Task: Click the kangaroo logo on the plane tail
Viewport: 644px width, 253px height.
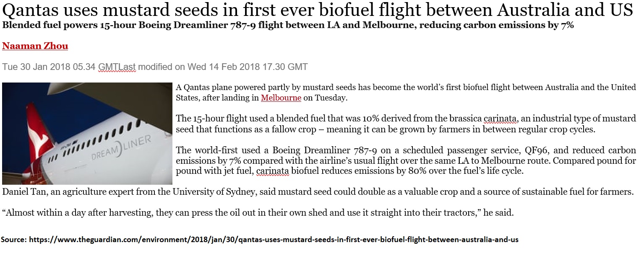Action: pyautogui.click(x=40, y=134)
